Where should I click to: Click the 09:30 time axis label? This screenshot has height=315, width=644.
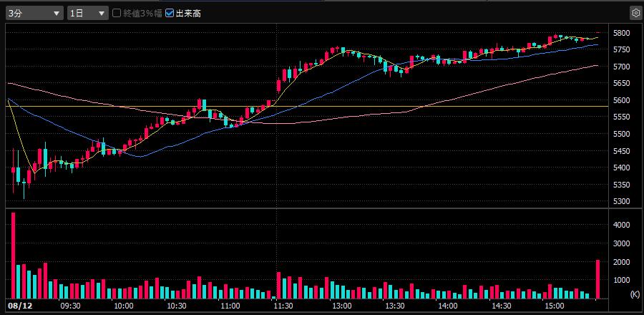click(70, 306)
